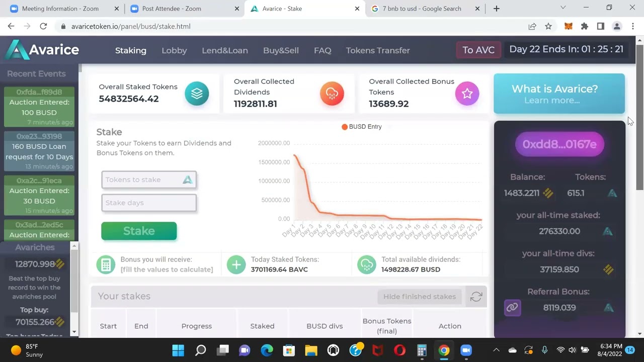Open Chrome side panel
The width and height of the screenshot is (644, 362).
point(600,26)
